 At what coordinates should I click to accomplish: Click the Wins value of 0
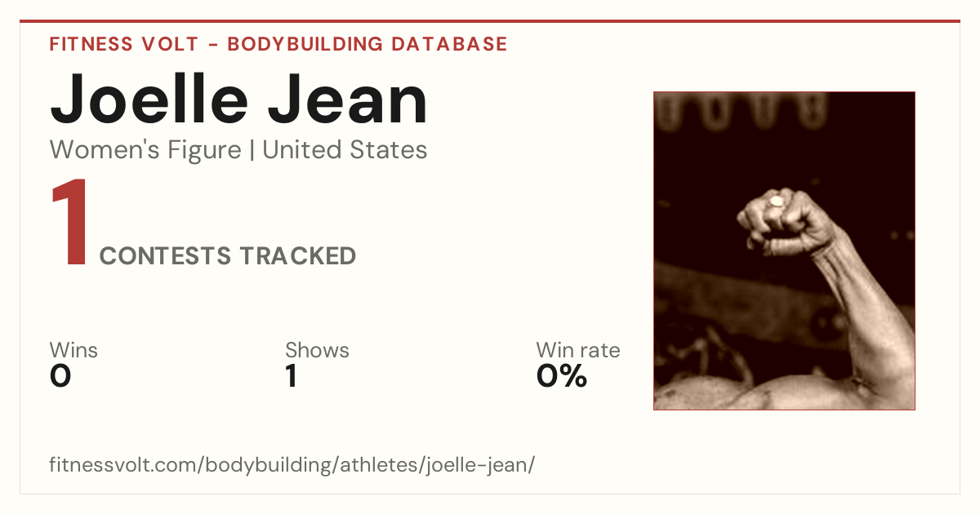click(x=60, y=376)
